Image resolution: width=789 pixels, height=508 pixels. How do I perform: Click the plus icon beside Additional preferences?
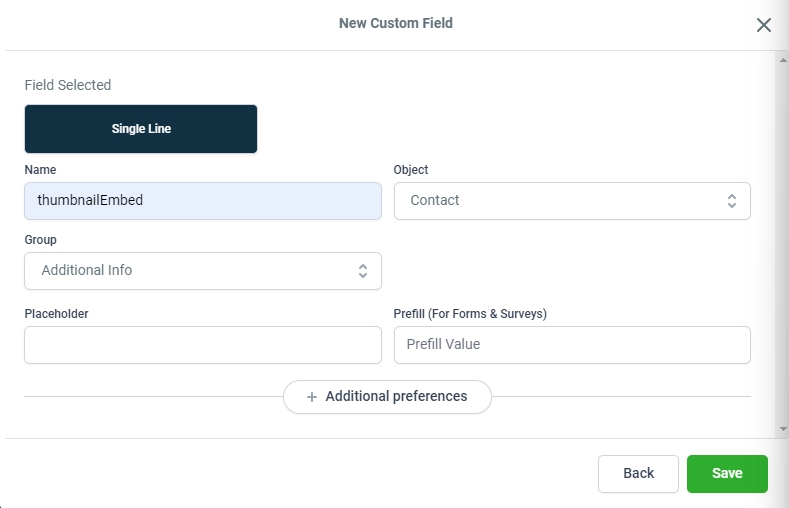(312, 397)
